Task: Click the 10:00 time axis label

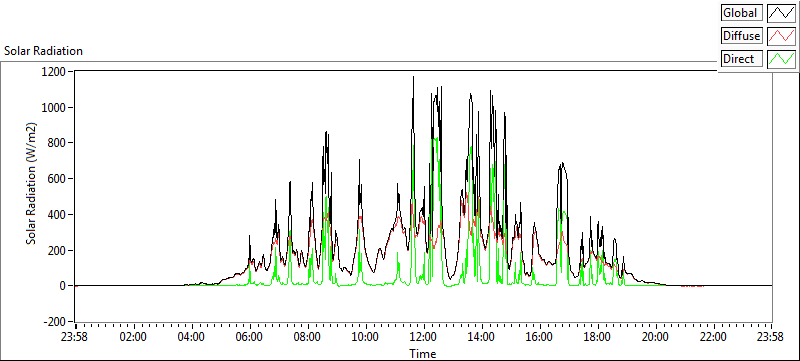Action: tap(365, 337)
